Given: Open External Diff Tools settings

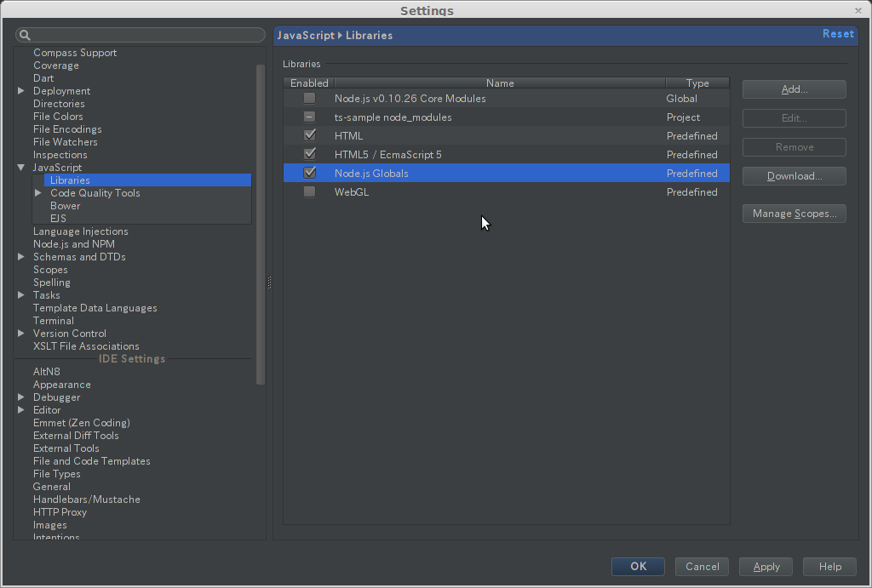Looking at the screenshot, I should pos(76,436).
